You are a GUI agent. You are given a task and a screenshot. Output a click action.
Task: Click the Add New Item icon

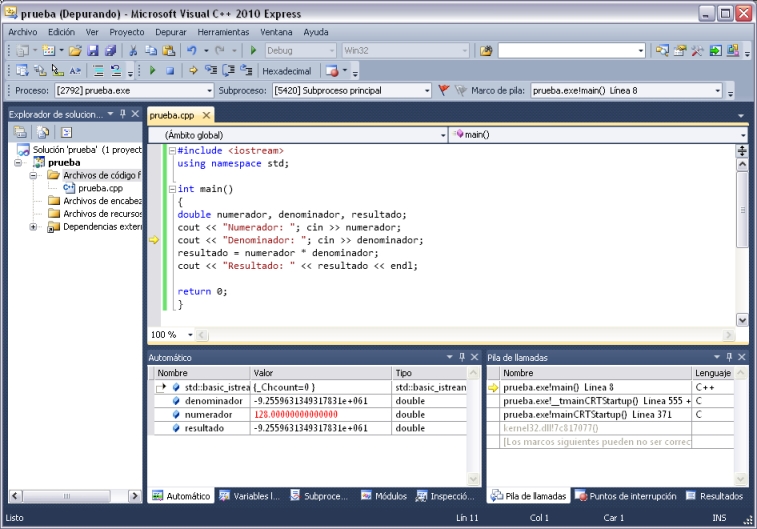[x=48, y=50]
